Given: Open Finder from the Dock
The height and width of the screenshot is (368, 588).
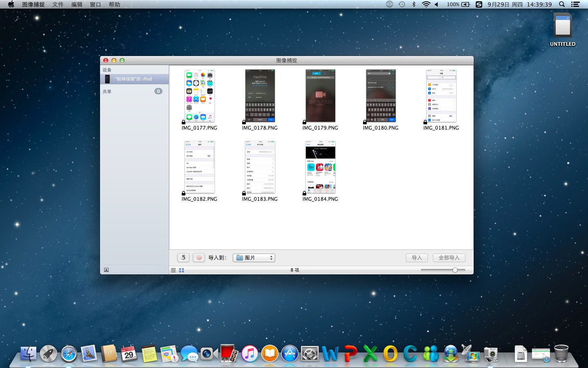Looking at the screenshot, I should 28,354.
